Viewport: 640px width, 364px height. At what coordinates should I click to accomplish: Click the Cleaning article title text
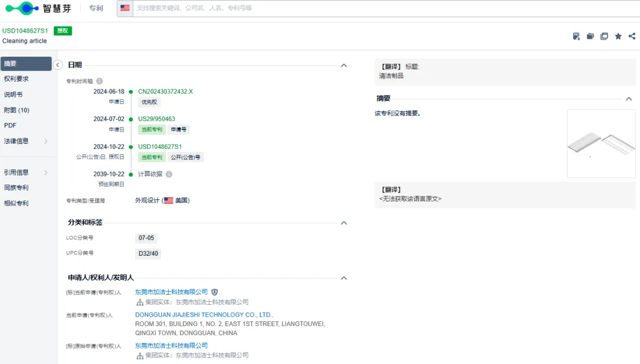(24, 41)
